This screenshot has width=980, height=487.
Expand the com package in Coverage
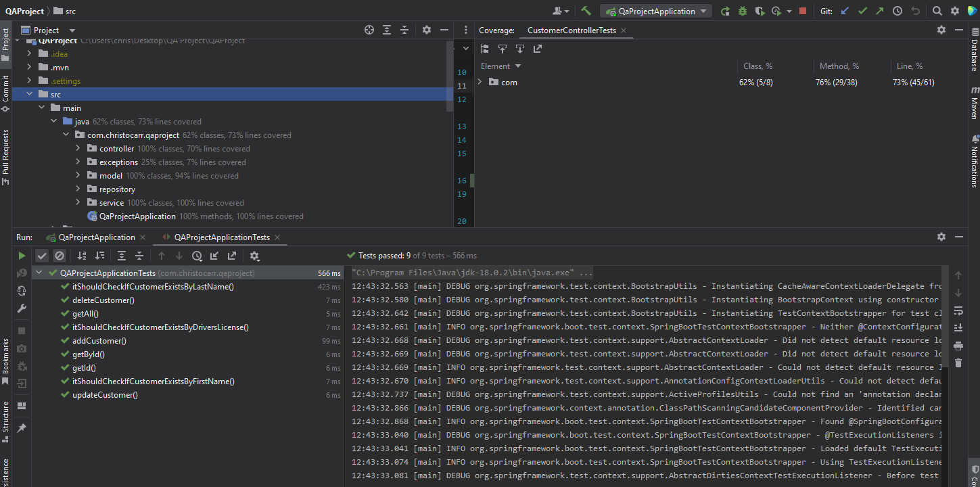480,82
